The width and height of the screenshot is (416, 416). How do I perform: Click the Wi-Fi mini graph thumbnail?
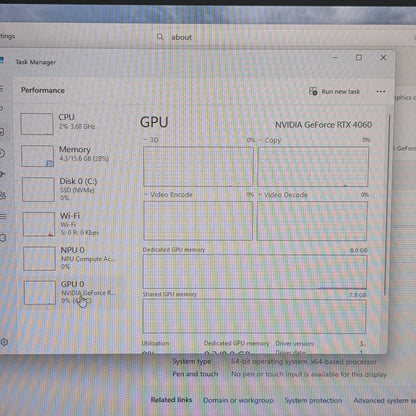pos(39,224)
